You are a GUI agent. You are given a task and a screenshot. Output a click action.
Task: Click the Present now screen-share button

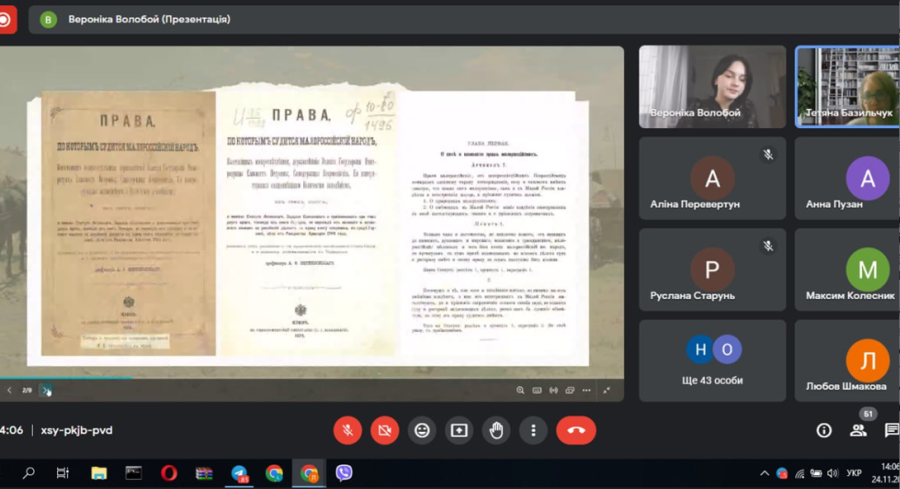point(459,430)
